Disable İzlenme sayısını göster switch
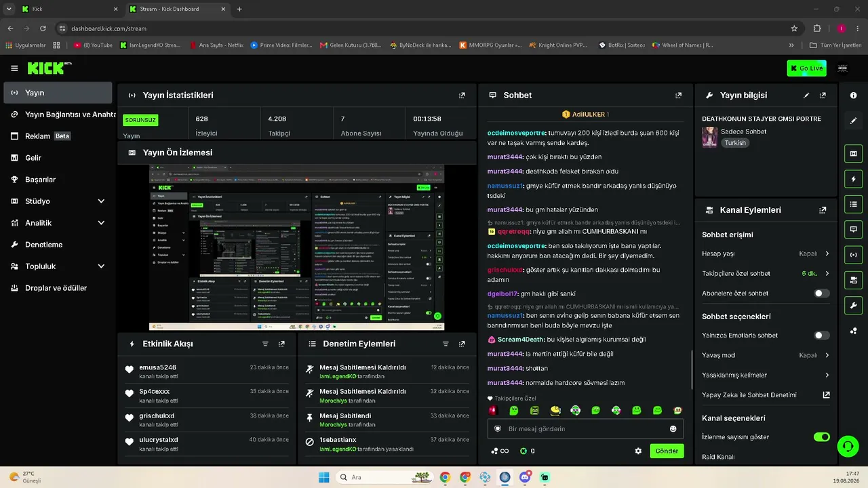Image resolution: width=868 pixels, height=488 pixels. tap(821, 437)
